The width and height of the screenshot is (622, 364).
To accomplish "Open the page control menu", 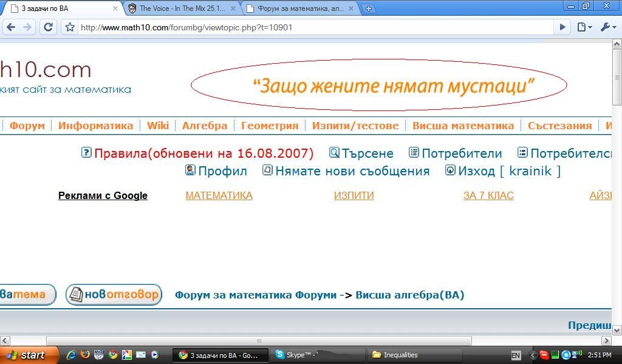I will click(x=584, y=27).
